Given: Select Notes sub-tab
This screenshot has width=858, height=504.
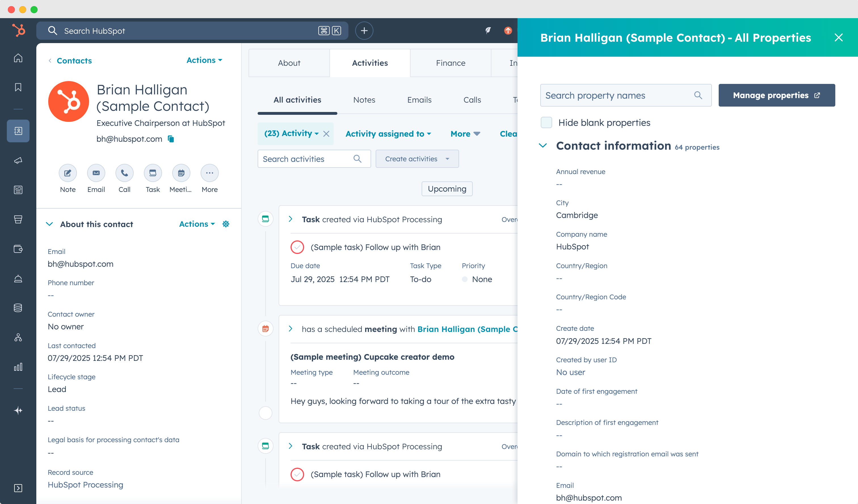Looking at the screenshot, I should click(x=364, y=100).
